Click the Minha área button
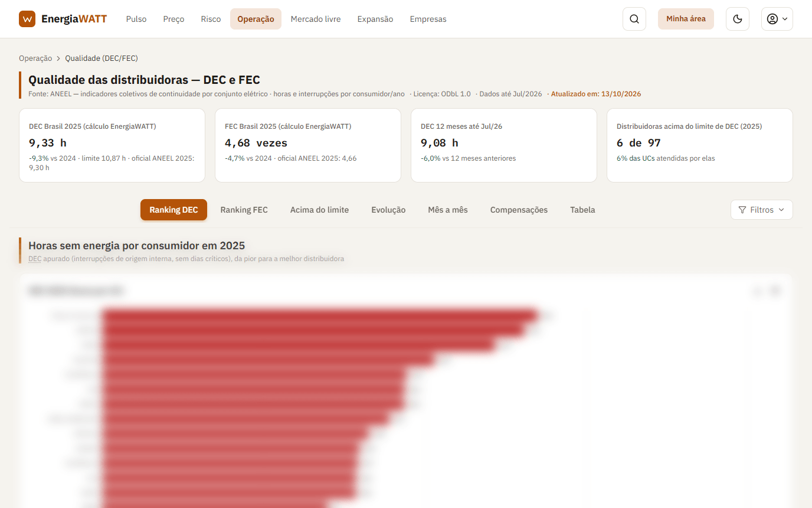The width and height of the screenshot is (812, 508). (x=686, y=19)
